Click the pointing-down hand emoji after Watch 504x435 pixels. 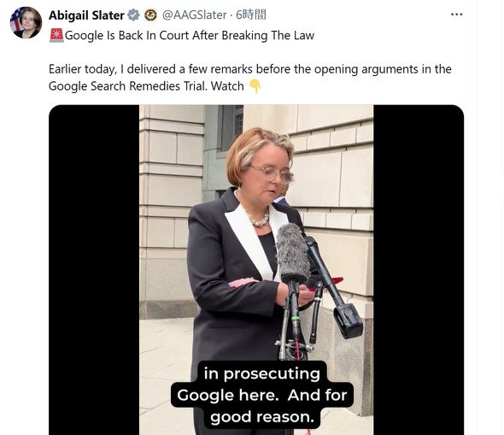coord(255,86)
